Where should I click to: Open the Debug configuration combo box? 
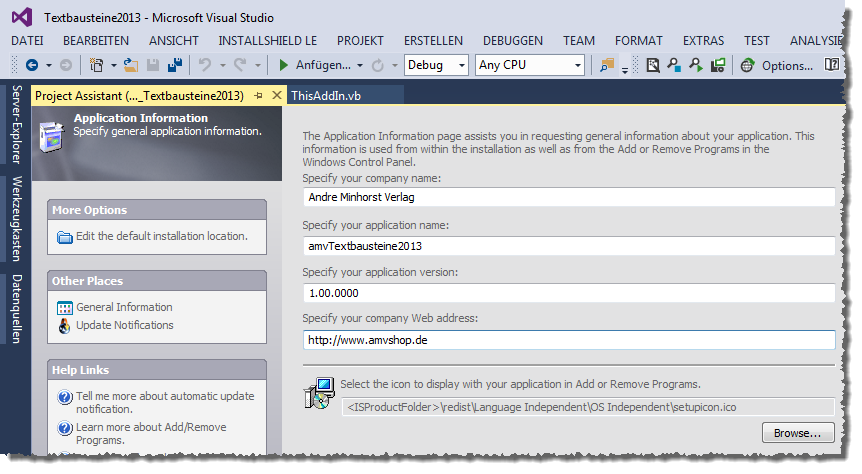(x=436, y=65)
